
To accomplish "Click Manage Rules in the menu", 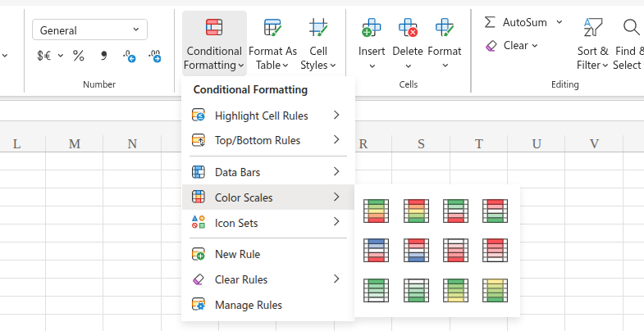I will [x=248, y=305].
